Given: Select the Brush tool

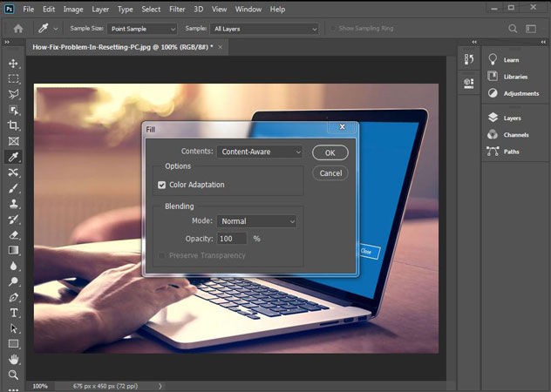Looking at the screenshot, I should pyautogui.click(x=13, y=188).
